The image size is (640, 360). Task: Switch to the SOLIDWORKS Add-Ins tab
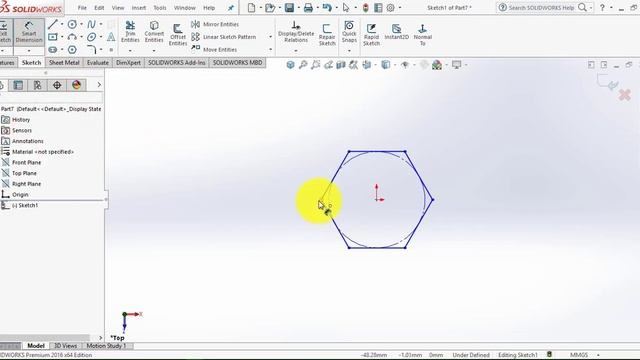pyautogui.click(x=176, y=62)
